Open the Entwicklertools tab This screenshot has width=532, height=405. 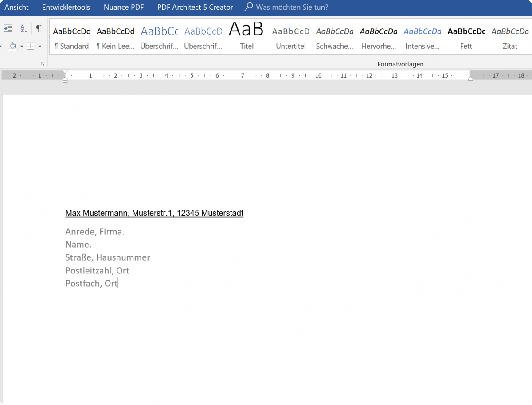(x=66, y=7)
